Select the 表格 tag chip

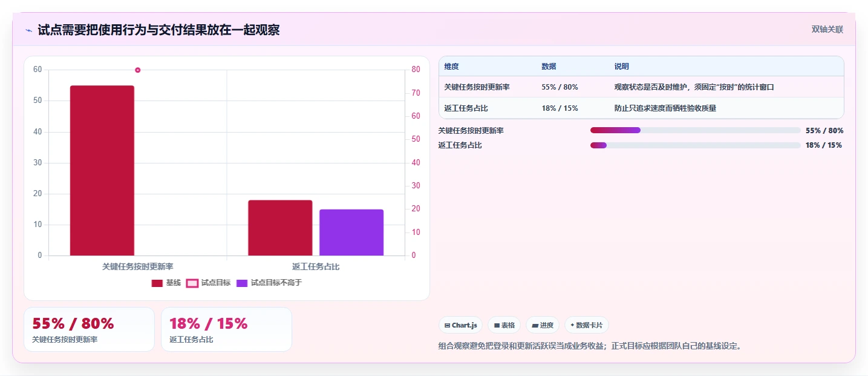click(x=504, y=325)
